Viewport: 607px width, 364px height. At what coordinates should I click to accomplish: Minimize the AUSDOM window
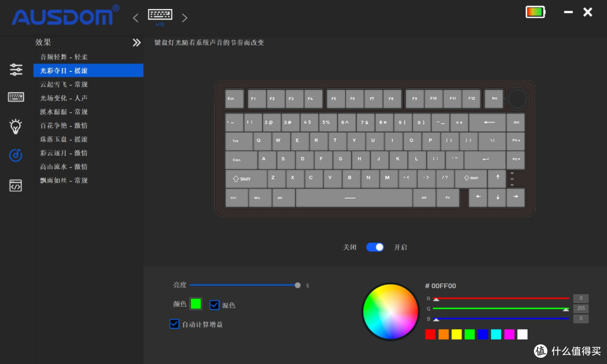[568, 12]
